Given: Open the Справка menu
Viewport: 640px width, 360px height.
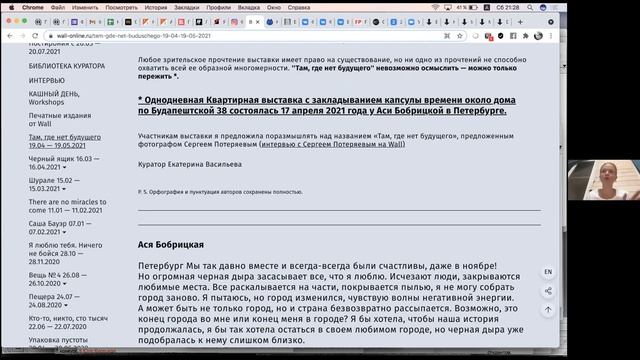Looking at the screenshot, I should coord(299,7).
